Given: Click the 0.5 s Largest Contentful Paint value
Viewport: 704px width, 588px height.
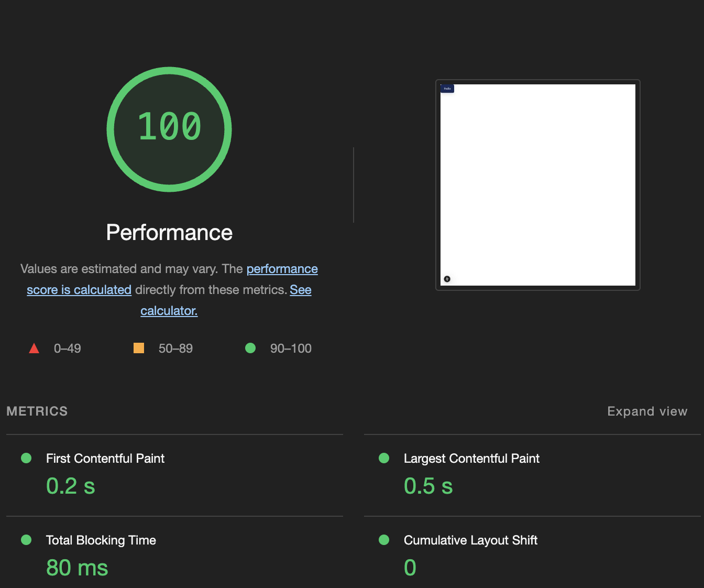Looking at the screenshot, I should coord(428,486).
